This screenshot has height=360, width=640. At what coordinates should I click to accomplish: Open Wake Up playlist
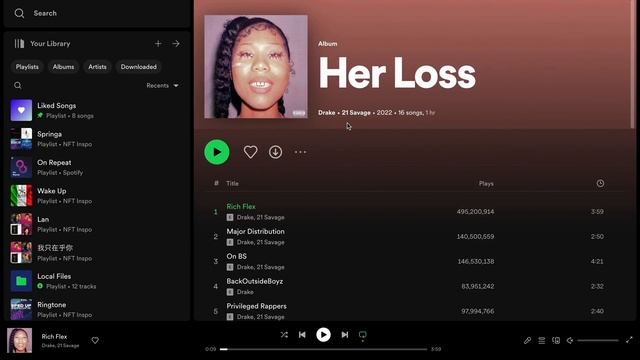click(x=97, y=196)
